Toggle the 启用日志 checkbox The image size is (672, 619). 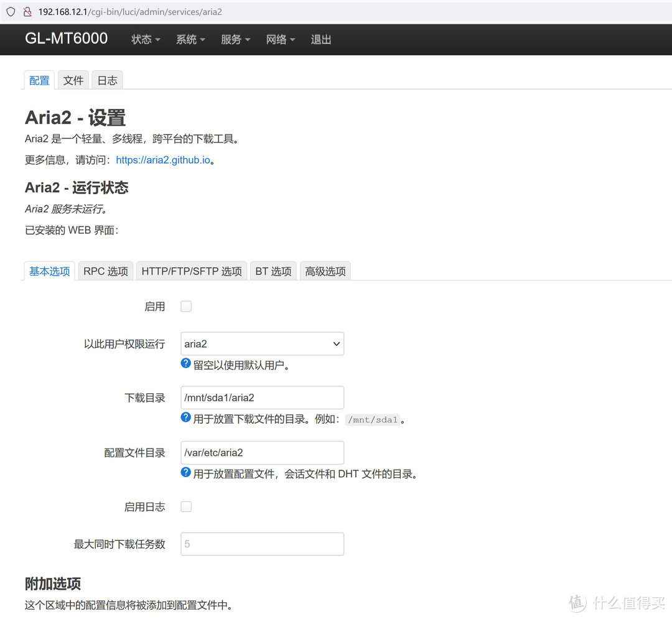(186, 507)
